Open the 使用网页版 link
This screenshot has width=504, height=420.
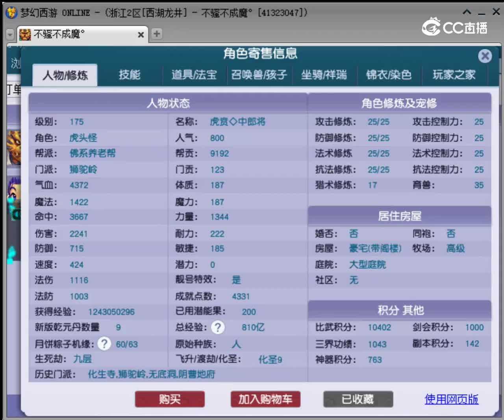click(451, 399)
